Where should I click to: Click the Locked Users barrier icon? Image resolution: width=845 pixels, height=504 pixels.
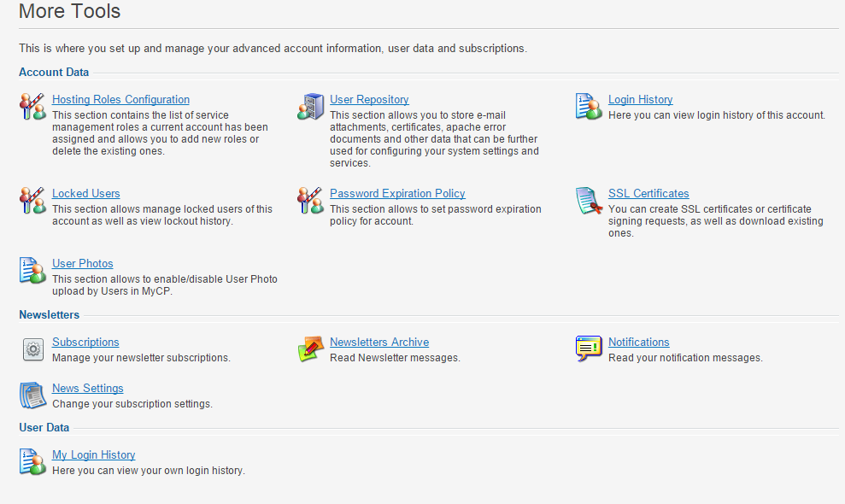pos(32,200)
